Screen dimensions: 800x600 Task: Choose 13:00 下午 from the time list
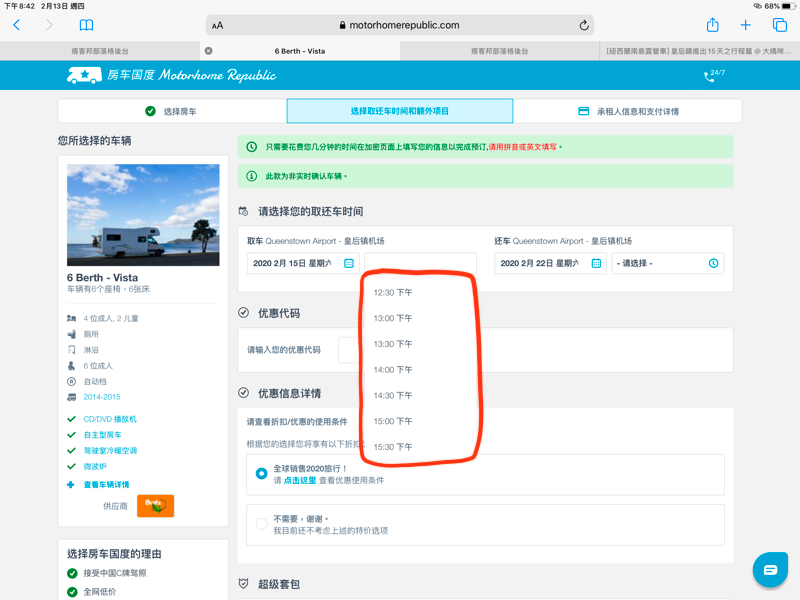tap(392, 318)
